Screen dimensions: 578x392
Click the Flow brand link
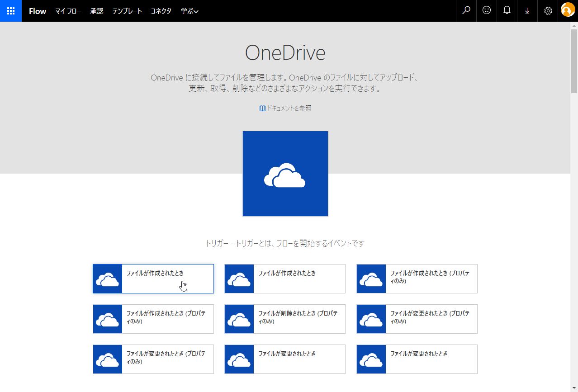[x=38, y=11]
